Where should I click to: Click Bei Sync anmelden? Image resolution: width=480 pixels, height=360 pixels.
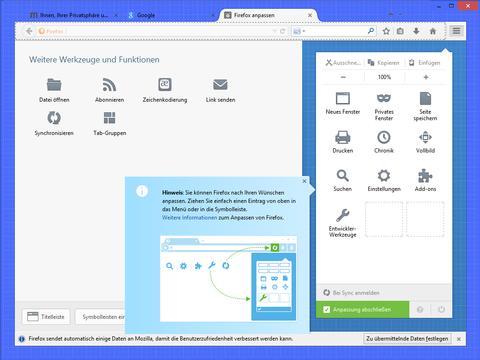pyautogui.click(x=351, y=293)
